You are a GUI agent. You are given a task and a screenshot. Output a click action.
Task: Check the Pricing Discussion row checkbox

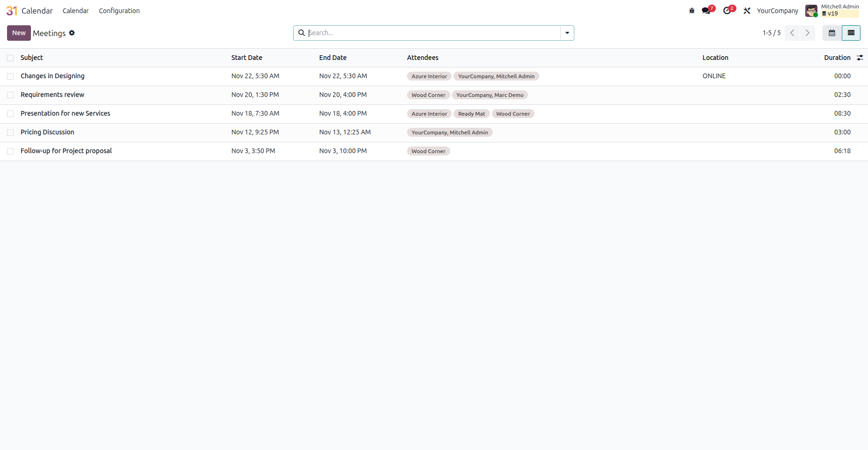(10, 133)
